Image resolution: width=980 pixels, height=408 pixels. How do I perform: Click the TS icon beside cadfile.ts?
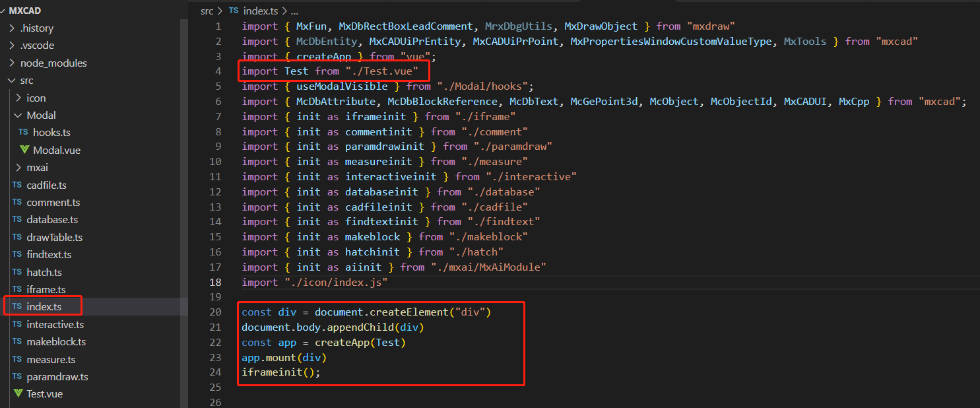click(x=17, y=186)
